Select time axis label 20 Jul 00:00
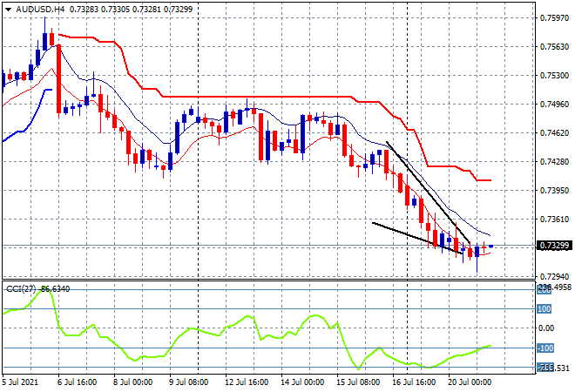The image size is (575, 392). point(470,382)
